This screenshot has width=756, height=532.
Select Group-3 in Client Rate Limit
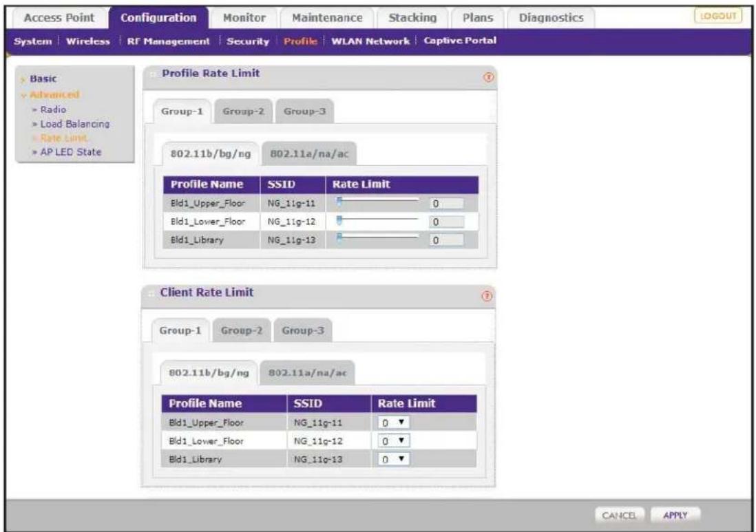click(303, 330)
